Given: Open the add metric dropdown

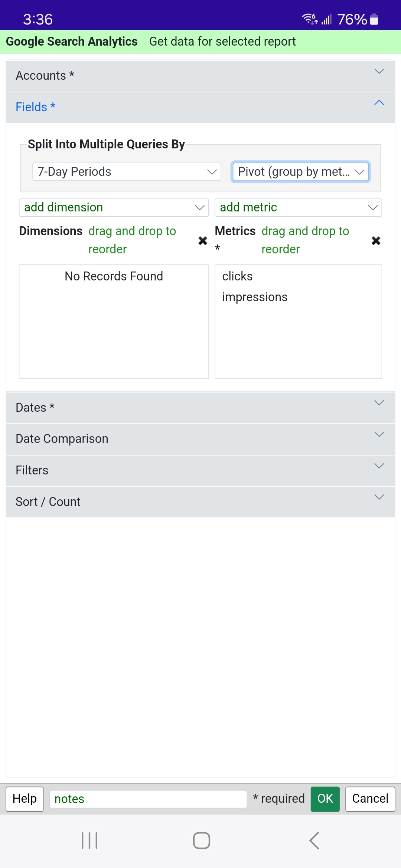Looking at the screenshot, I should [x=298, y=207].
